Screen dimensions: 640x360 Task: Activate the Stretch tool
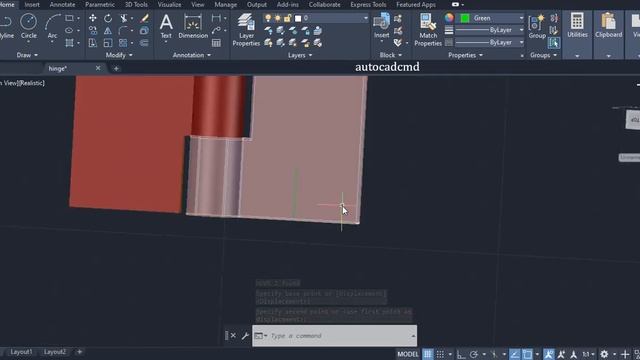click(93, 43)
